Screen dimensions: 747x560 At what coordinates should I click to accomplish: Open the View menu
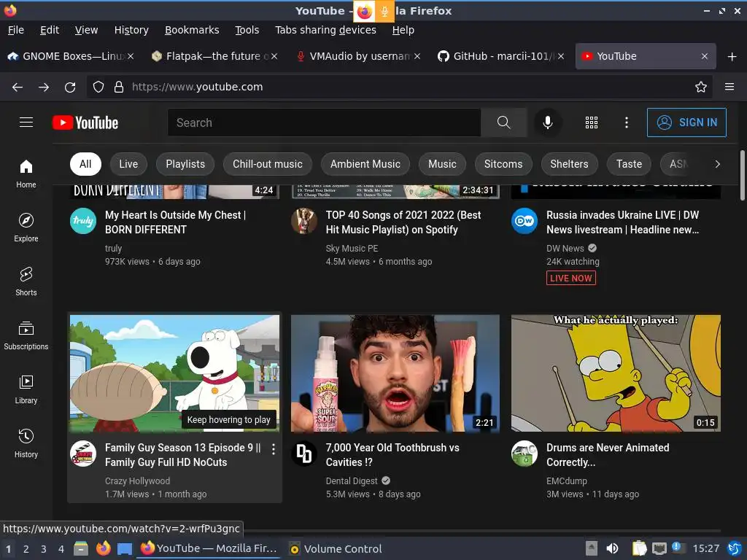(x=86, y=30)
